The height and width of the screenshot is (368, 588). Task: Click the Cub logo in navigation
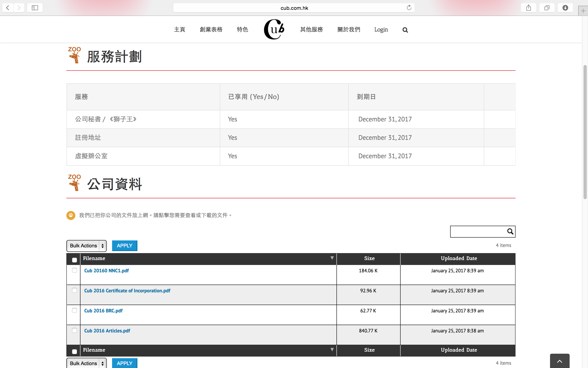click(x=274, y=29)
